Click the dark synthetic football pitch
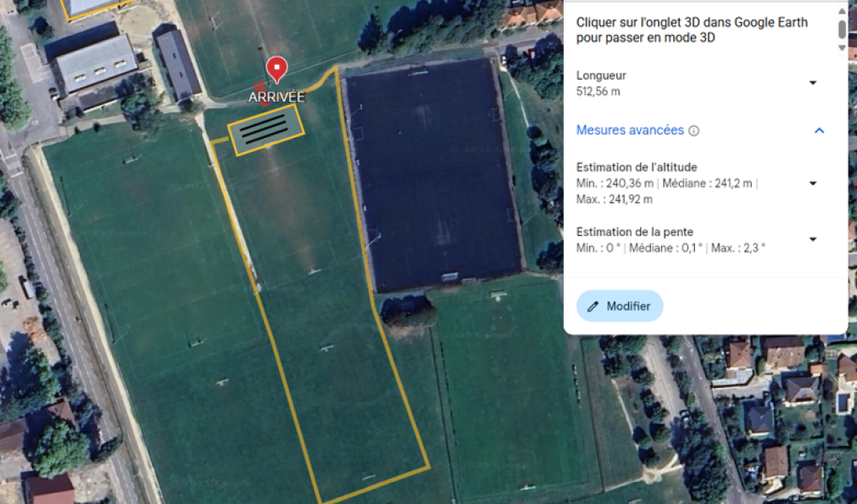The width and height of the screenshot is (857, 504). [432, 172]
